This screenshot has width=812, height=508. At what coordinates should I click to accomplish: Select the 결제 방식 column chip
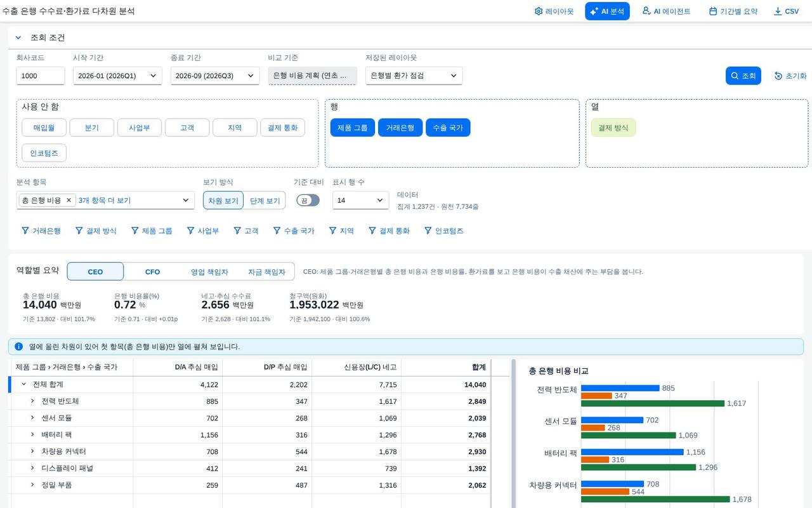pyautogui.click(x=613, y=128)
